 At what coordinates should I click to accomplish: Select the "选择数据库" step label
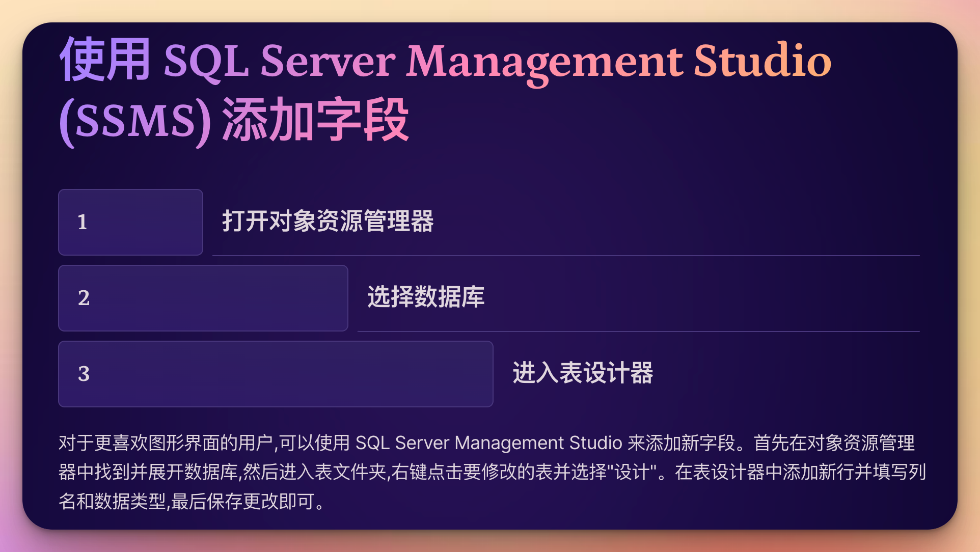[426, 297]
